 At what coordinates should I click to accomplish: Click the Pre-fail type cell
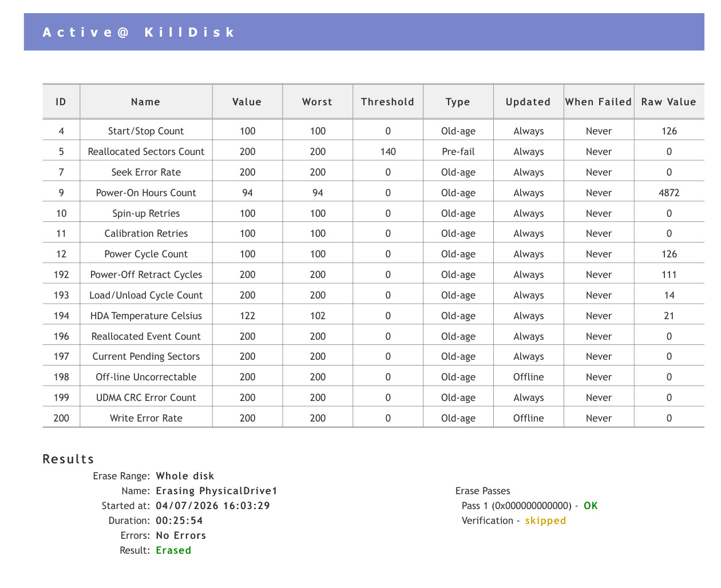[458, 152]
